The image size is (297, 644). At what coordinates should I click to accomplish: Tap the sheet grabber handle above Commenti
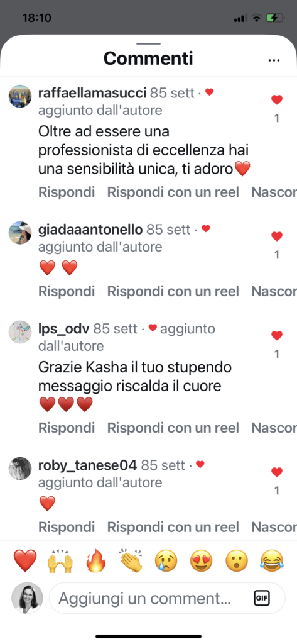click(148, 43)
